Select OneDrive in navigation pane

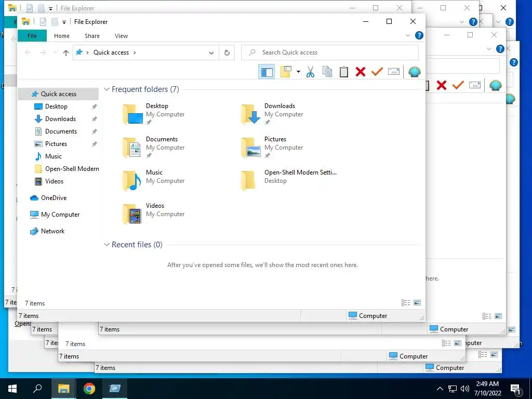54,198
